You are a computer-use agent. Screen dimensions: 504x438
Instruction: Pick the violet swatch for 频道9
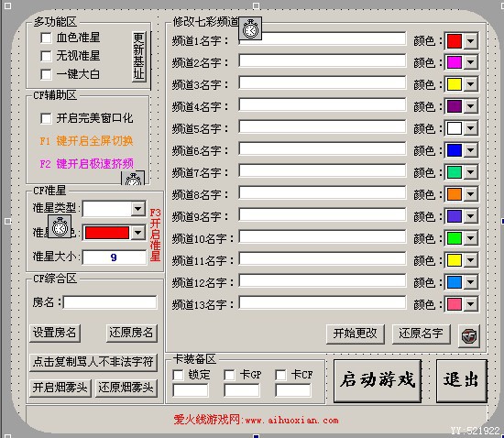click(455, 216)
